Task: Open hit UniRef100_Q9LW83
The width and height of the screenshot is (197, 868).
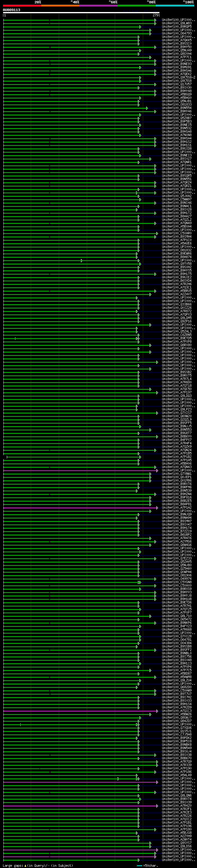Action: (177, 23)
